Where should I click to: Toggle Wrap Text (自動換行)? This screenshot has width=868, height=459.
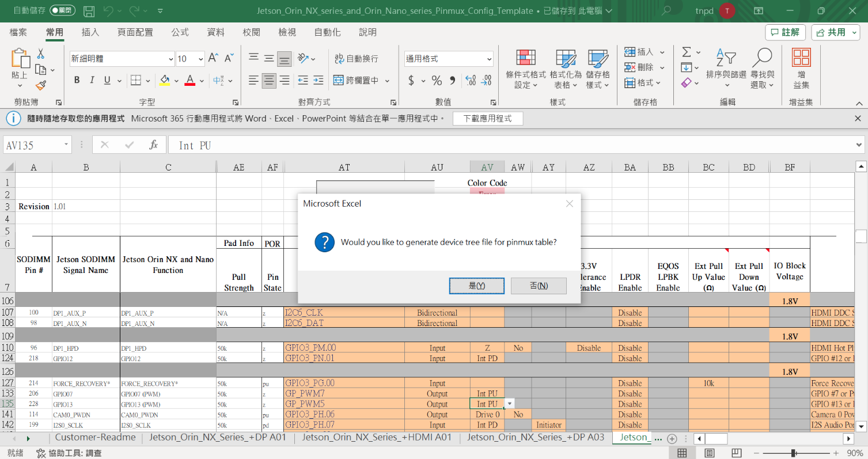coord(357,58)
